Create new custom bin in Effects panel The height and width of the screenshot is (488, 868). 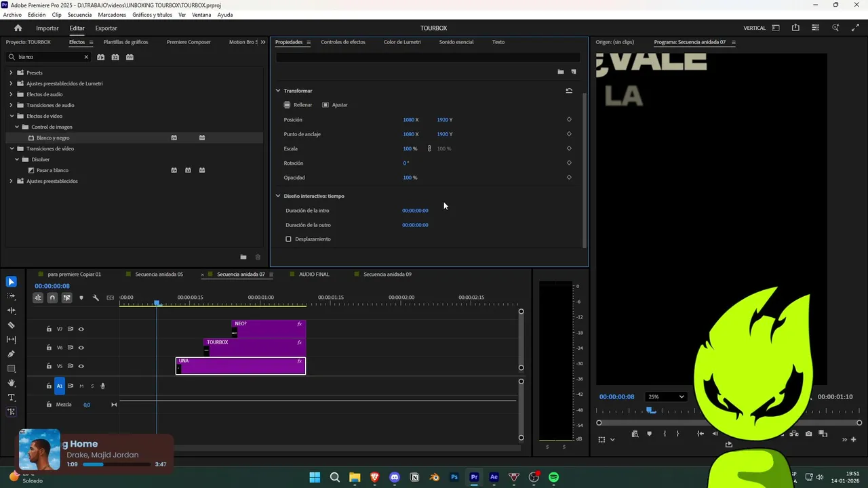(x=243, y=257)
